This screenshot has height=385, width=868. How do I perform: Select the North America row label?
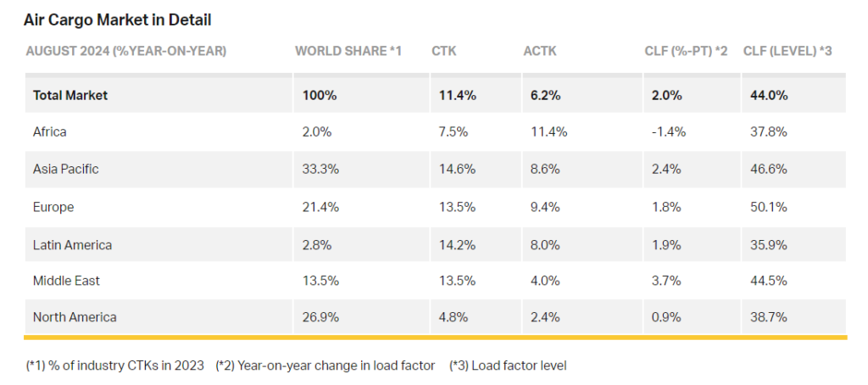coord(75,317)
